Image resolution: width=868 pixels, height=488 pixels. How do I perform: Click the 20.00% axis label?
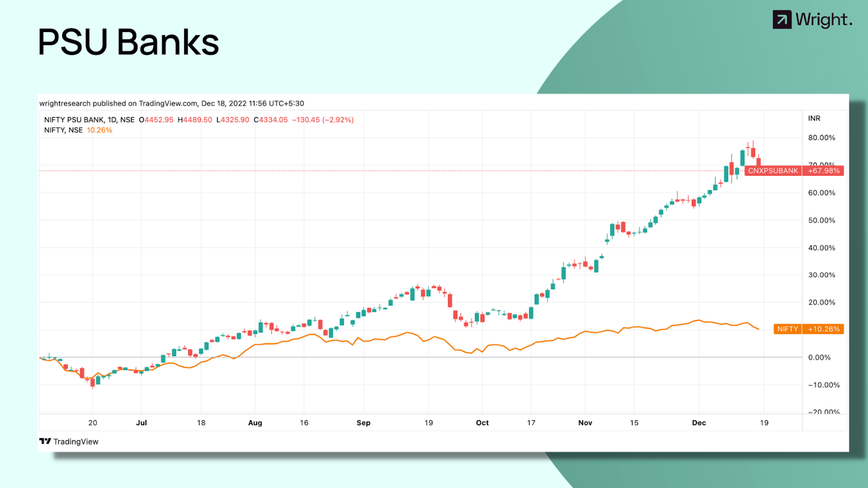(822, 303)
